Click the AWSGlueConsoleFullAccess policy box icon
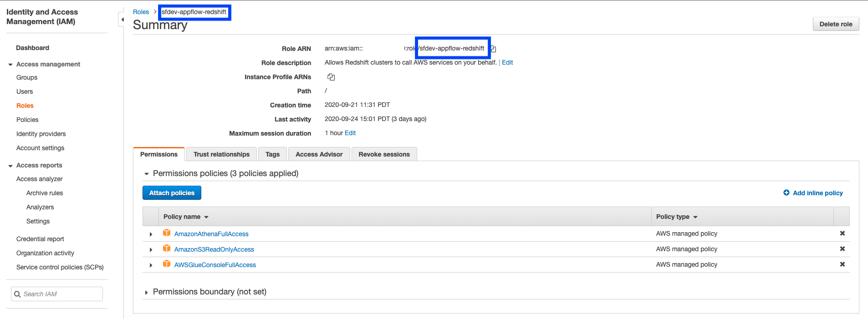Screen dimensions: 868x319 pyautogui.click(x=167, y=264)
